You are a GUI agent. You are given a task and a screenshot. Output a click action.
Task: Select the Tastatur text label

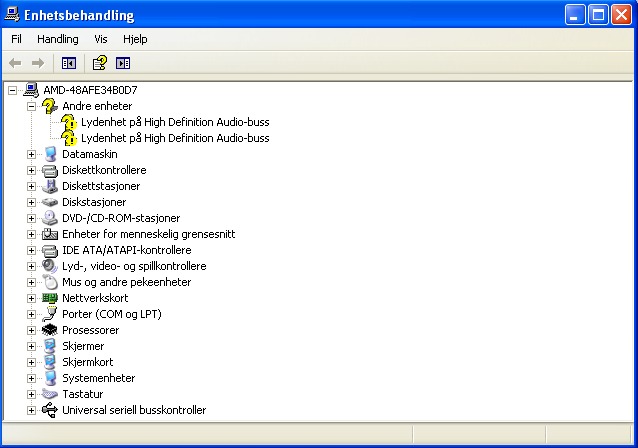83,394
